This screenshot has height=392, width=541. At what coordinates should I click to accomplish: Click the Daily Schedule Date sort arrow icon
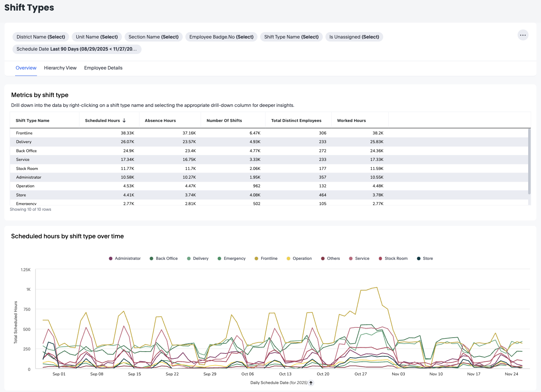[x=311, y=383]
